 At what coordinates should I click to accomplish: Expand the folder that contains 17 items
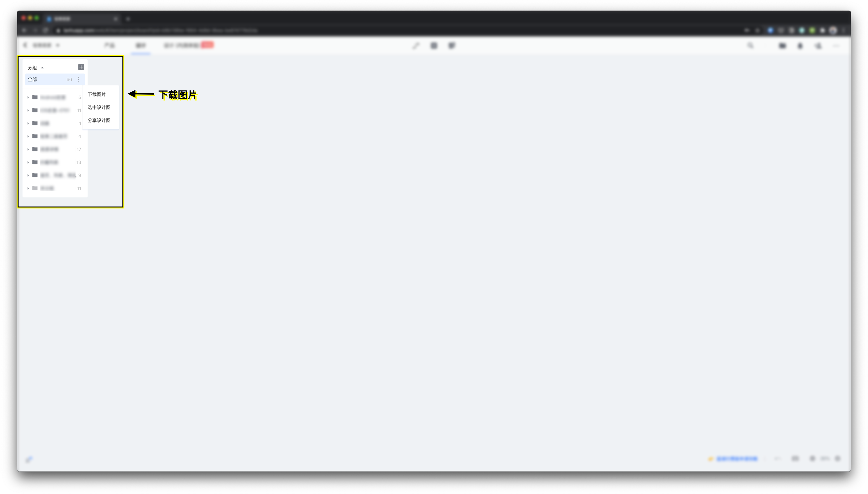point(28,149)
